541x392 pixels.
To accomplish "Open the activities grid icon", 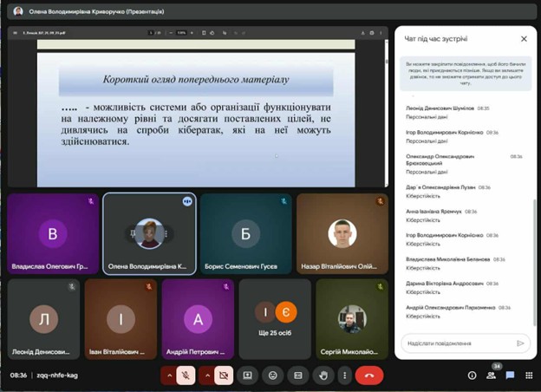I will coord(528,376).
